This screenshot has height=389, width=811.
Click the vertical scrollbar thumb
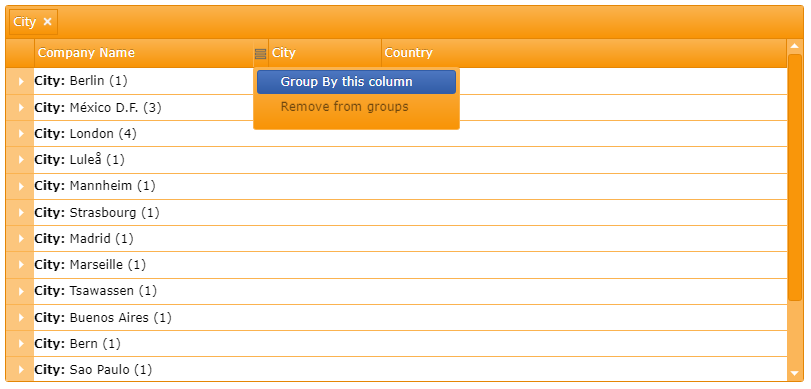tap(795, 177)
